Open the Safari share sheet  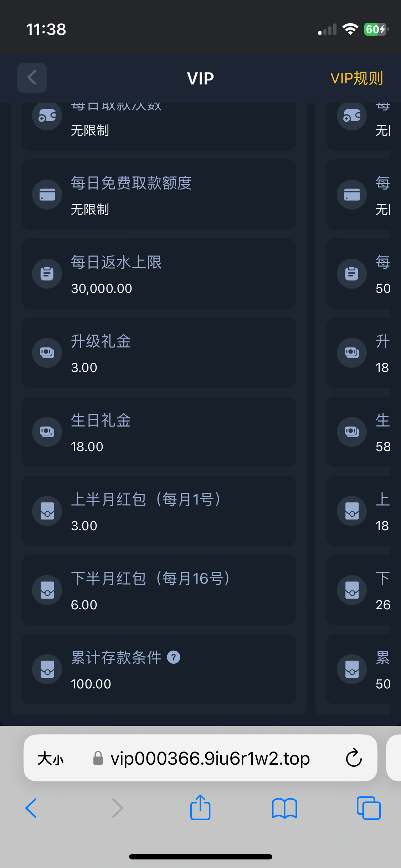coord(200,808)
